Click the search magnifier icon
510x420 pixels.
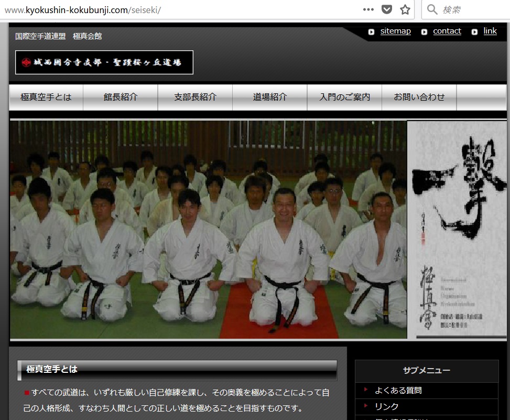pyautogui.click(x=432, y=9)
